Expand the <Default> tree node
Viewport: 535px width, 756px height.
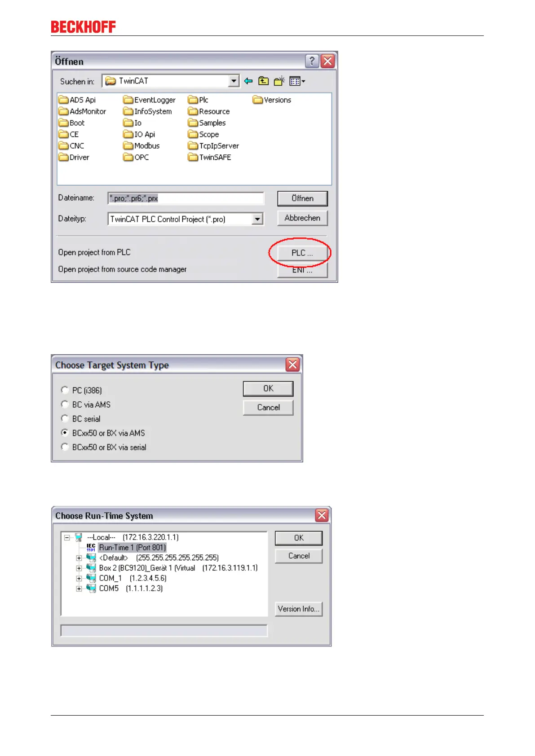(x=79, y=558)
